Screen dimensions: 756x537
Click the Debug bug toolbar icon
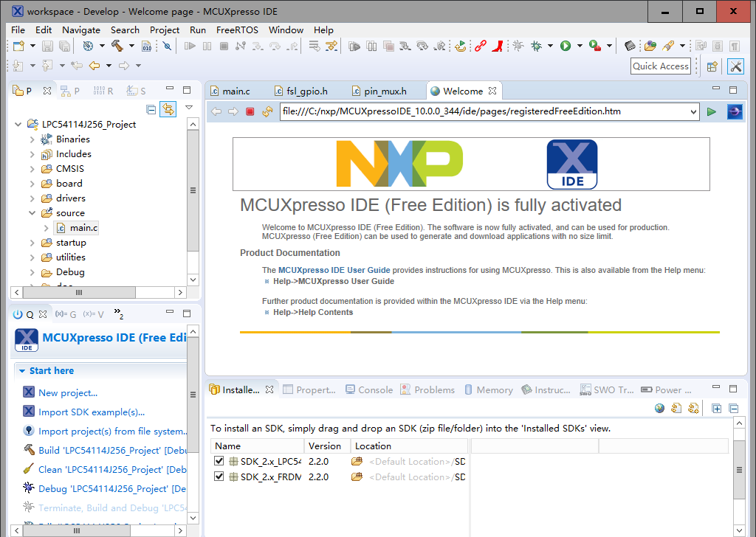[x=536, y=46]
